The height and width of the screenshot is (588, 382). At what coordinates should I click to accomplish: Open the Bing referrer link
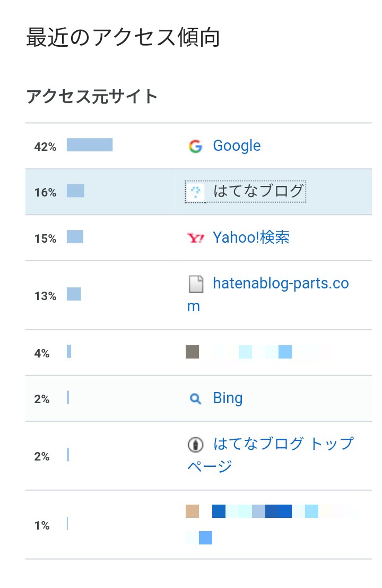coord(228,398)
